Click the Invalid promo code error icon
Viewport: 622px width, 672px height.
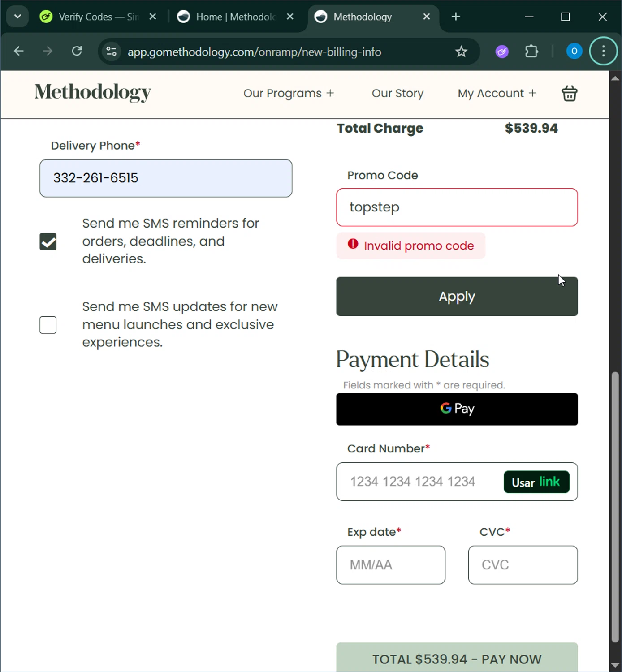(x=353, y=244)
